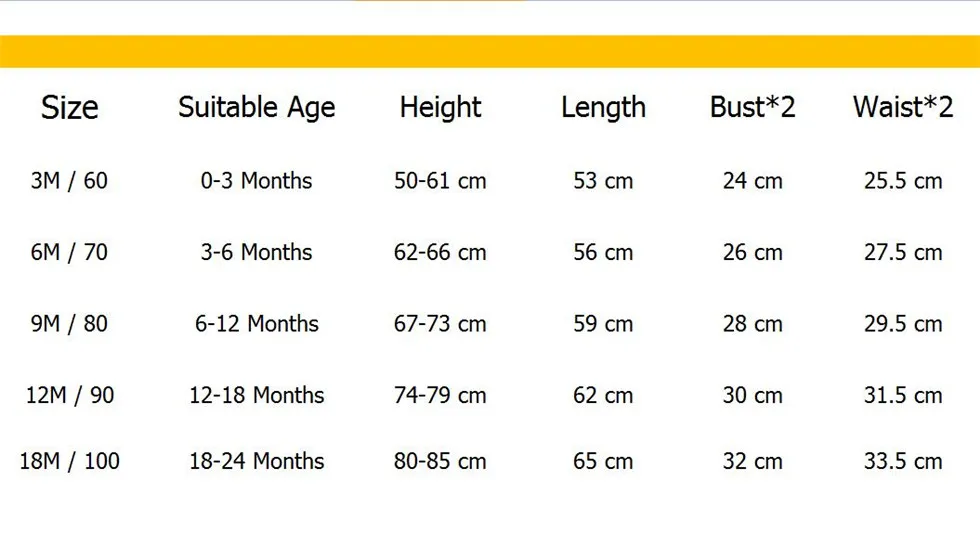Click the Waist*2 column header
980x533 pixels.
point(903,107)
